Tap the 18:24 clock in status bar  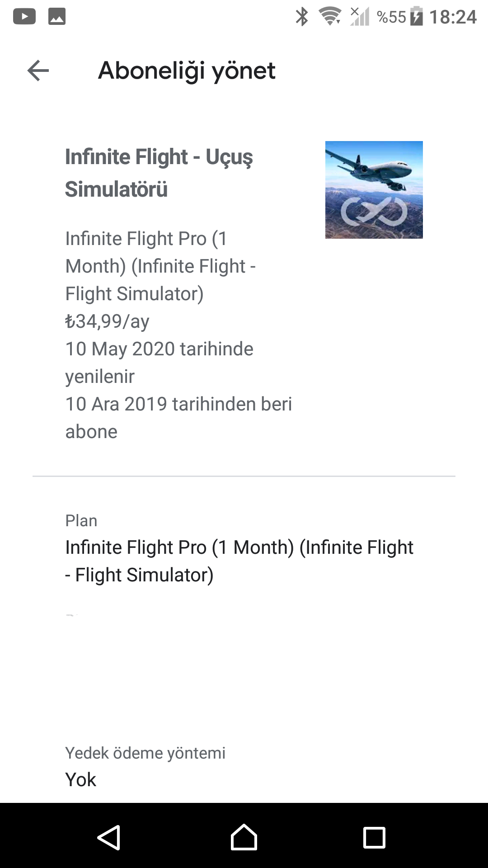pos(452,17)
